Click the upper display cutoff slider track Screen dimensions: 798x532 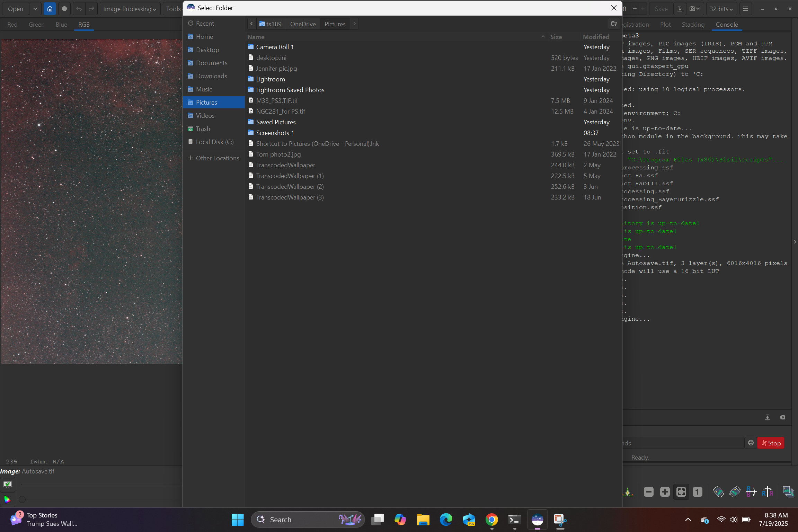pos(101,484)
